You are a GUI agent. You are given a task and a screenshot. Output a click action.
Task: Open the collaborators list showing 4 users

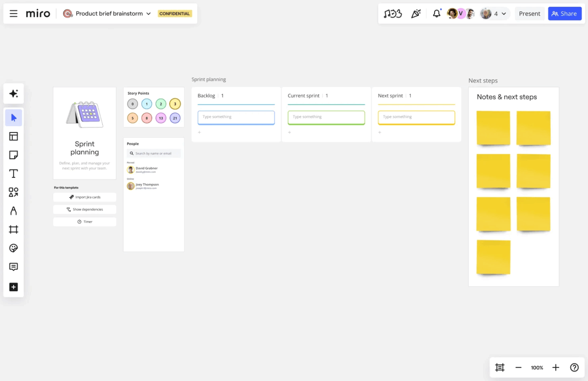[x=494, y=13]
